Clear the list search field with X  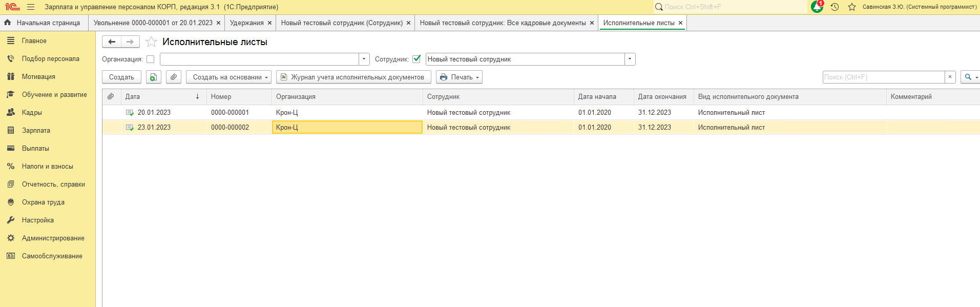[x=950, y=77]
